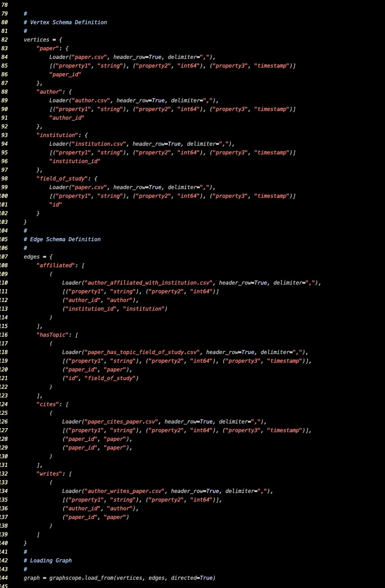Click the "affiliated" edge key string
385x588 pixels.
[x=55, y=265]
